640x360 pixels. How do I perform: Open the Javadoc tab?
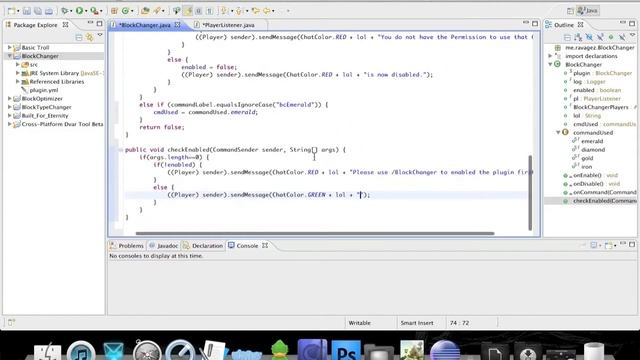click(x=164, y=246)
